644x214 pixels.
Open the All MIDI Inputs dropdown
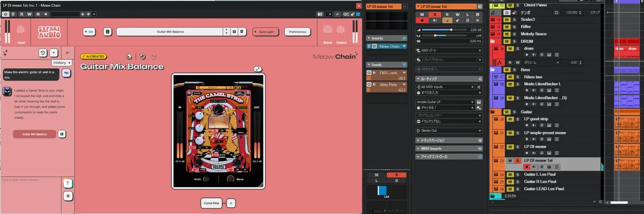tap(446, 87)
